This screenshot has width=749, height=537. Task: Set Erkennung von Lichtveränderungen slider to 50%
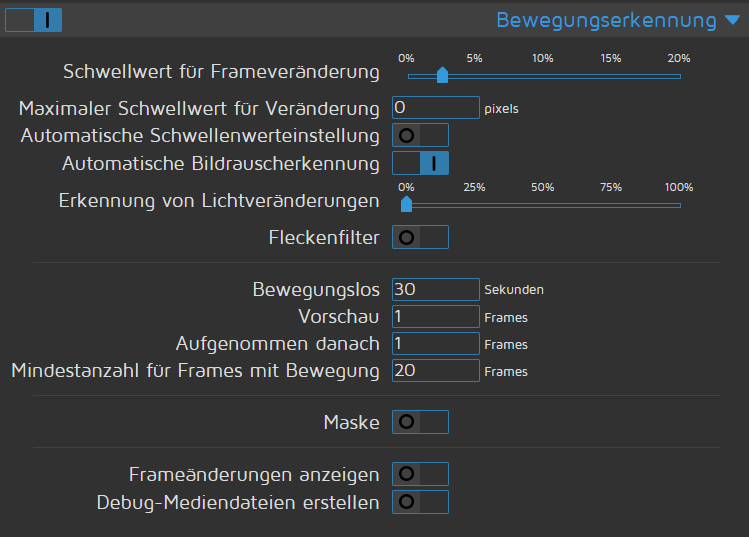point(543,205)
